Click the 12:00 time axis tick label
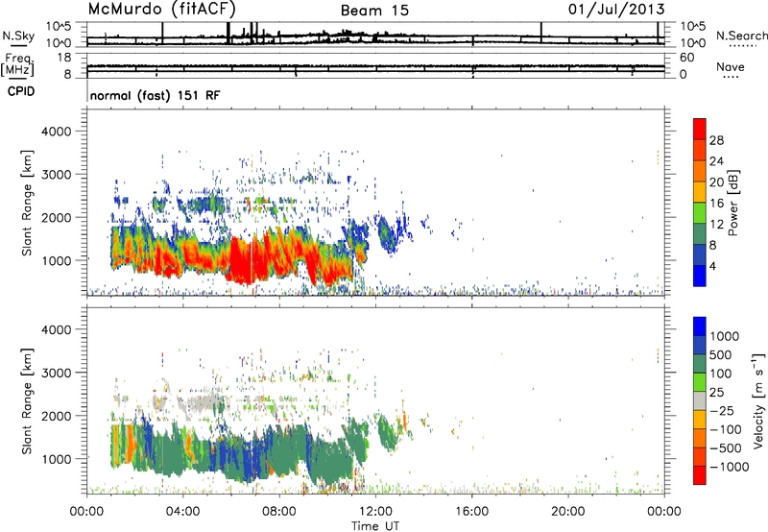 coord(375,512)
